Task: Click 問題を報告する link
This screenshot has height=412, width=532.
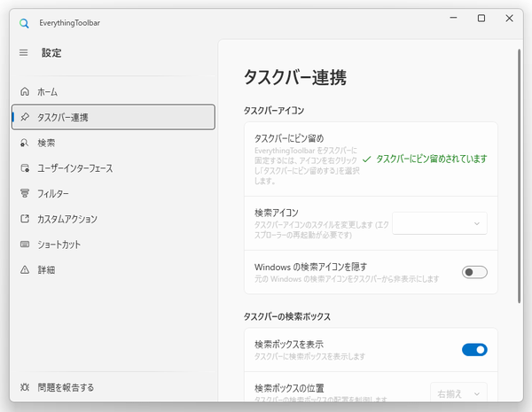Action: (113, 387)
